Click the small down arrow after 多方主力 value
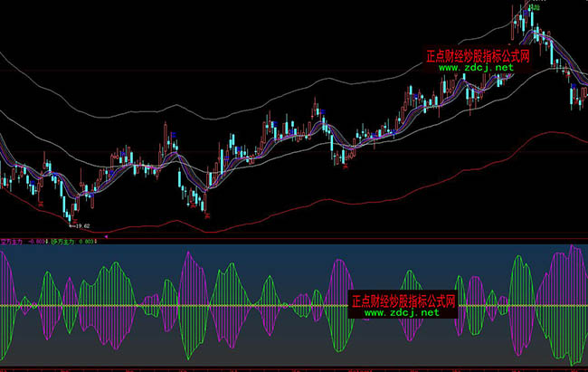The width and height of the screenshot is (588, 372). [95, 242]
